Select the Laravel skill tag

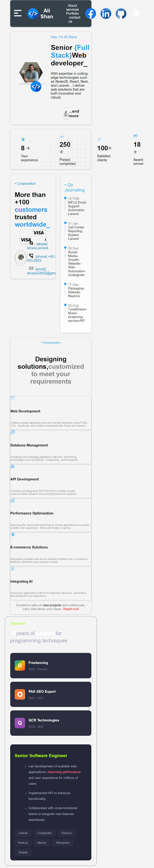coord(23,833)
